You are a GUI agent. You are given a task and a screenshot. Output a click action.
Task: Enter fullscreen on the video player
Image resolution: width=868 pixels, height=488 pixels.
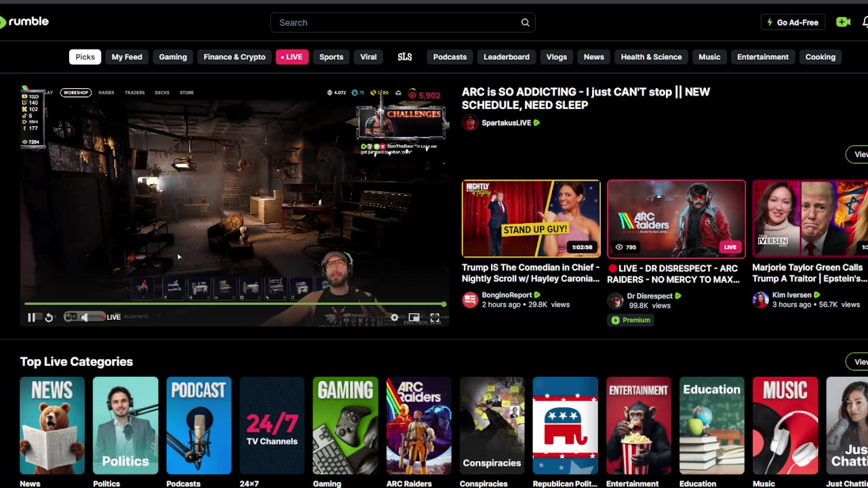[435, 317]
